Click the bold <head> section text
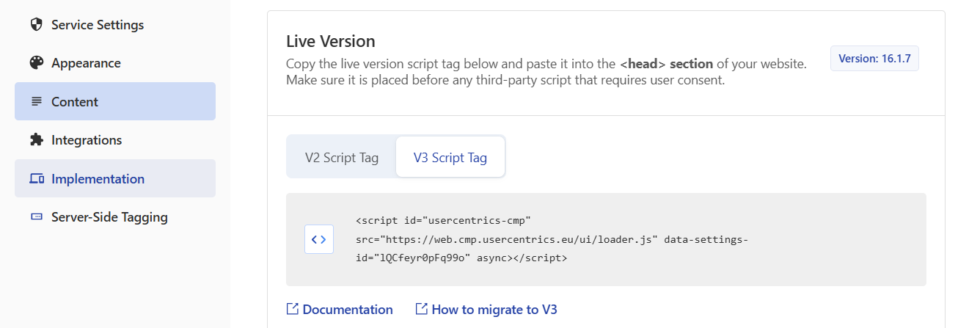The height and width of the screenshot is (328, 980). tap(666, 64)
